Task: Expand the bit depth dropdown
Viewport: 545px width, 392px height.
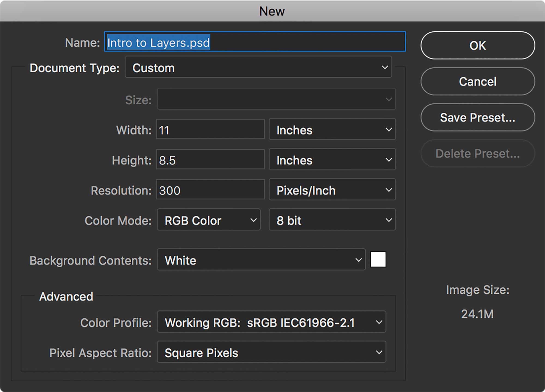Action: 330,221
